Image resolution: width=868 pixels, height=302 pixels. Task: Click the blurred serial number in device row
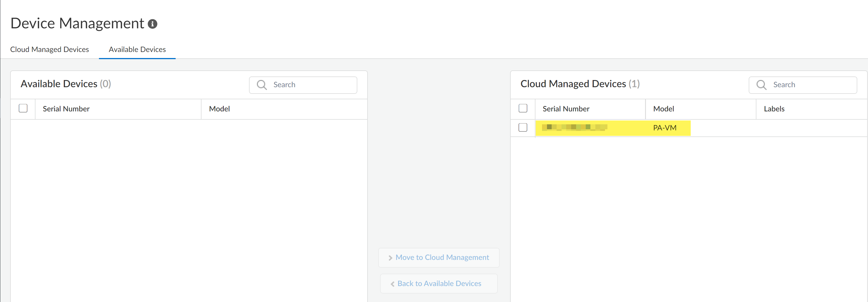(x=574, y=127)
